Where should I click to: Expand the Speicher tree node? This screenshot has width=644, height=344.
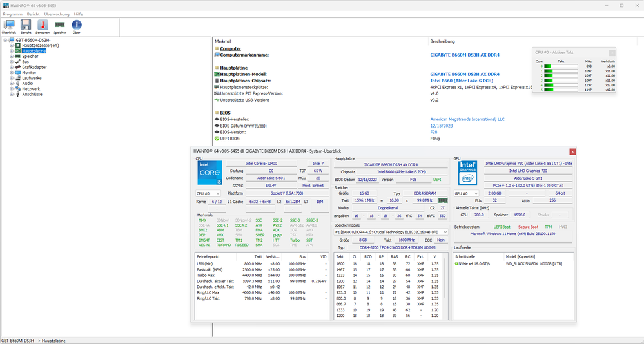point(12,56)
